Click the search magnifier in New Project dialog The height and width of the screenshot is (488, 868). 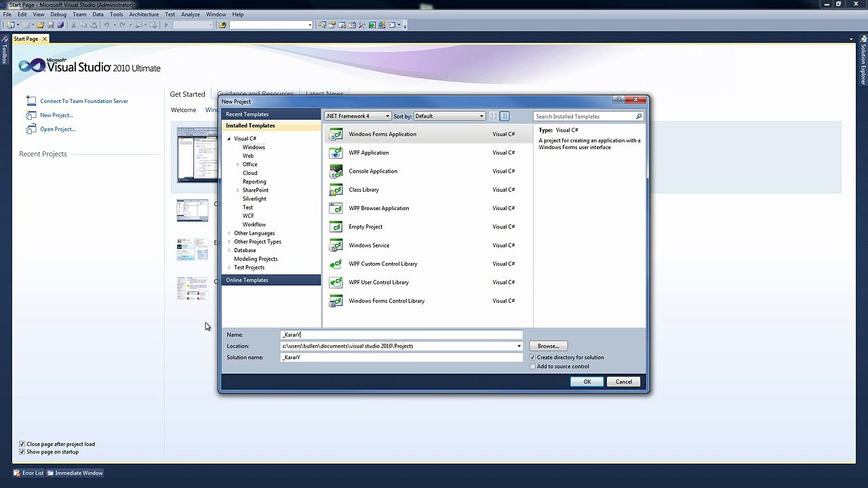[638, 117]
